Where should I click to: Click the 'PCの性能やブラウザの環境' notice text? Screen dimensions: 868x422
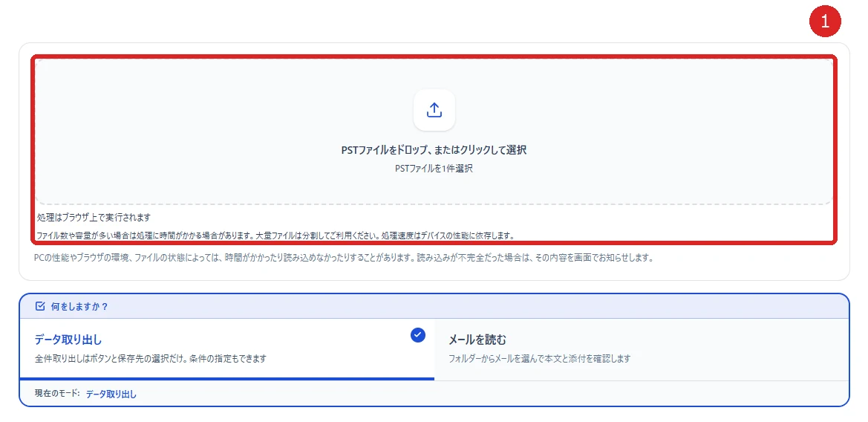(343, 258)
